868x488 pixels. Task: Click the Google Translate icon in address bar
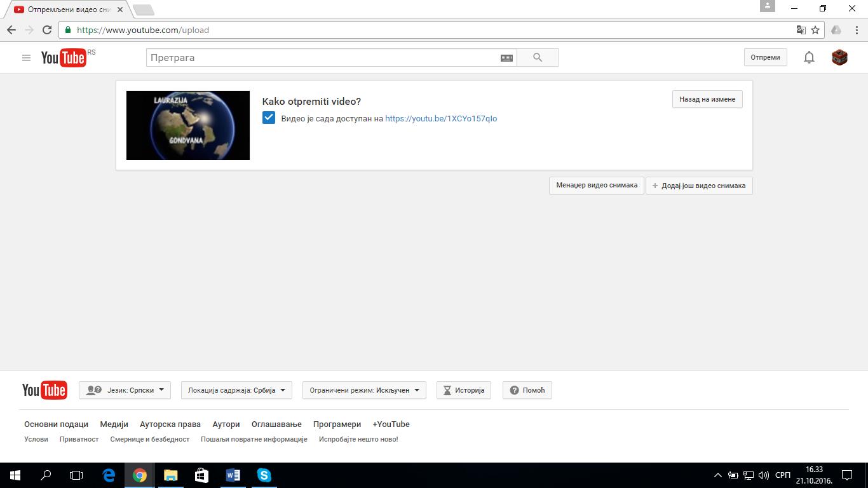(x=801, y=30)
